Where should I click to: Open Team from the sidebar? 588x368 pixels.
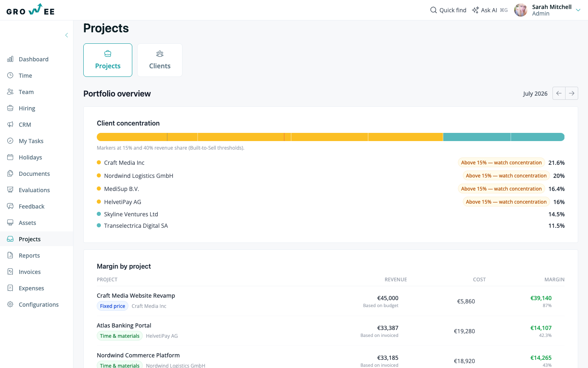pos(37,92)
